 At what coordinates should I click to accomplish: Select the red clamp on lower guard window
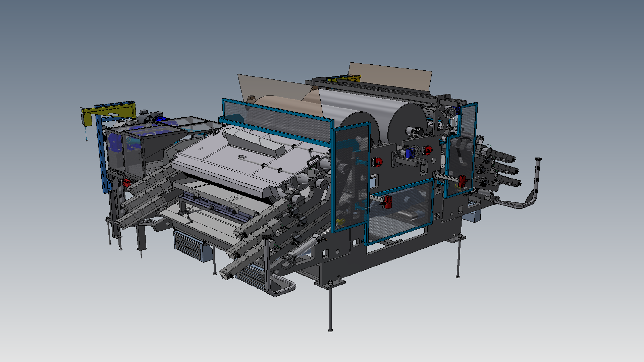tap(388, 202)
